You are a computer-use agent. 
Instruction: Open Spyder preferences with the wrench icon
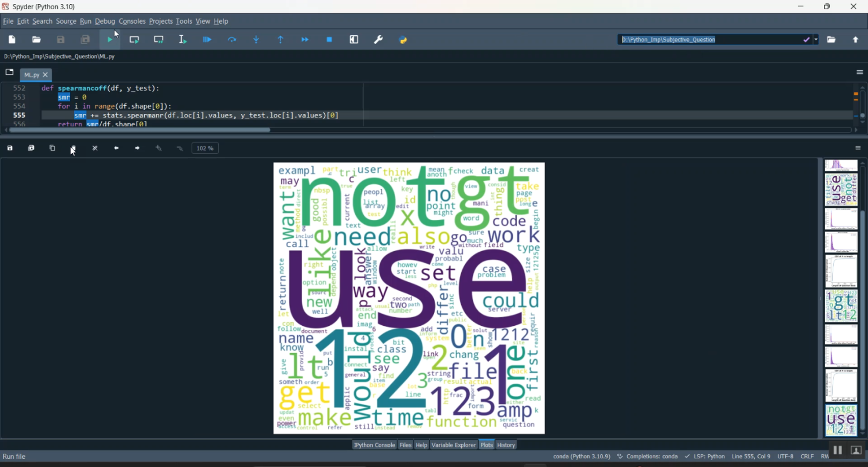click(378, 39)
